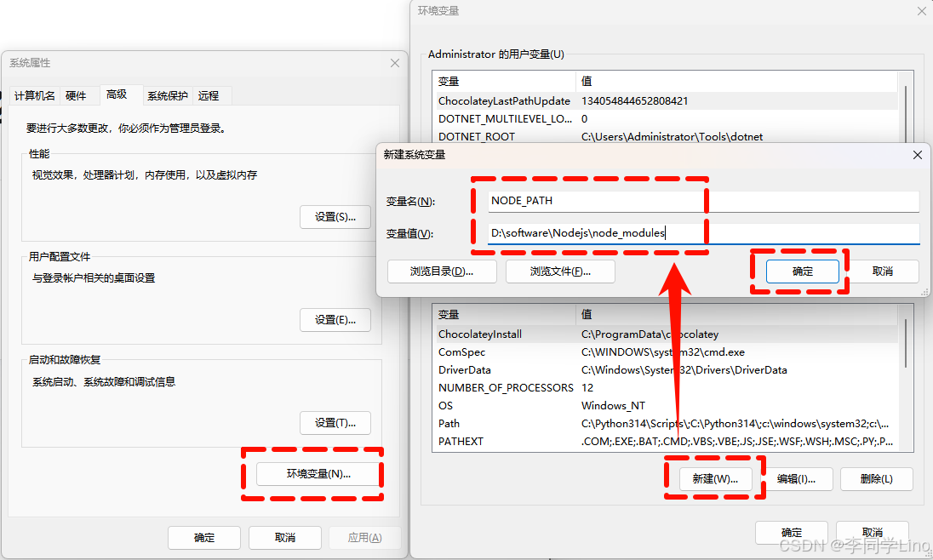
Task: Click 值 column header in user variables
Action: [736, 82]
